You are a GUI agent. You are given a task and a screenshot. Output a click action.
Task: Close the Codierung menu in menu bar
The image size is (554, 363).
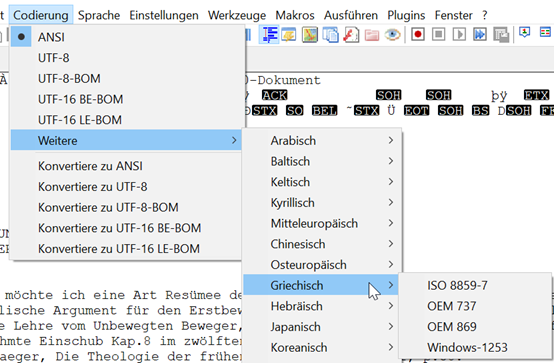click(x=41, y=15)
